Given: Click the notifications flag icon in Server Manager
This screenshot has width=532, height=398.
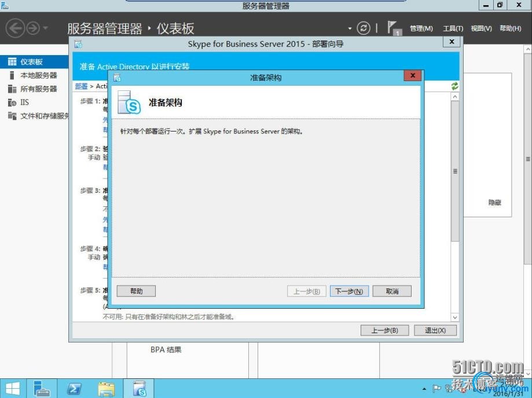Looking at the screenshot, I should point(394,28).
